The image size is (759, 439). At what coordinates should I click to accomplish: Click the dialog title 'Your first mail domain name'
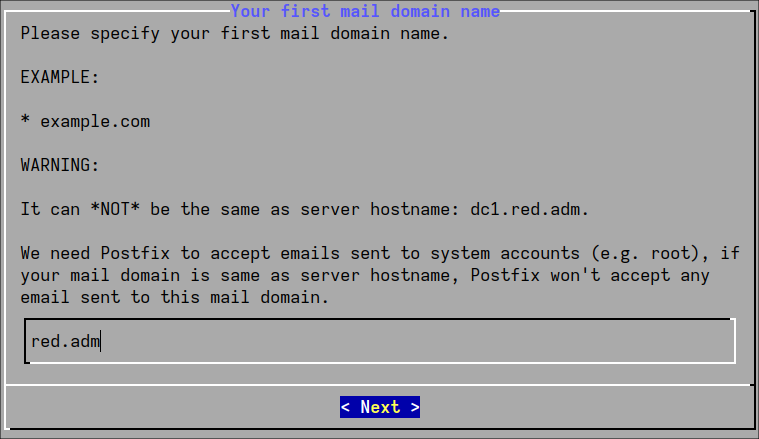365,12
